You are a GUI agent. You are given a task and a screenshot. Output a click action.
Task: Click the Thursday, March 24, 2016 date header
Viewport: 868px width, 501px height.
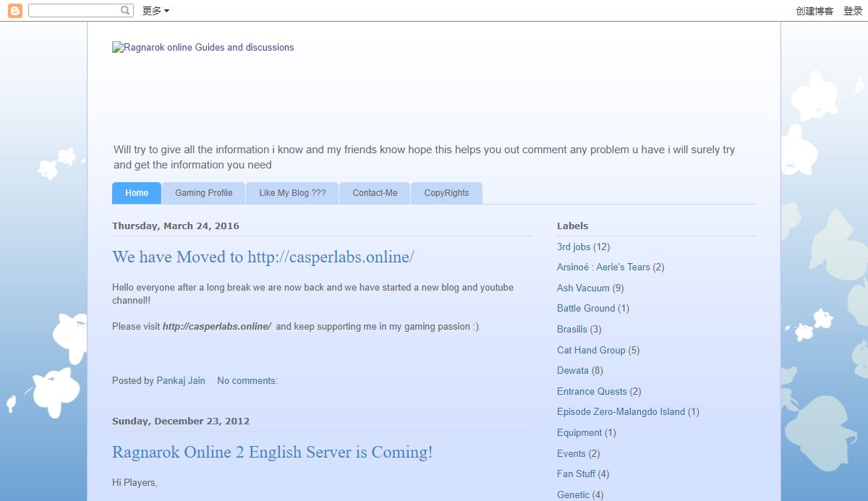coord(176,226)
